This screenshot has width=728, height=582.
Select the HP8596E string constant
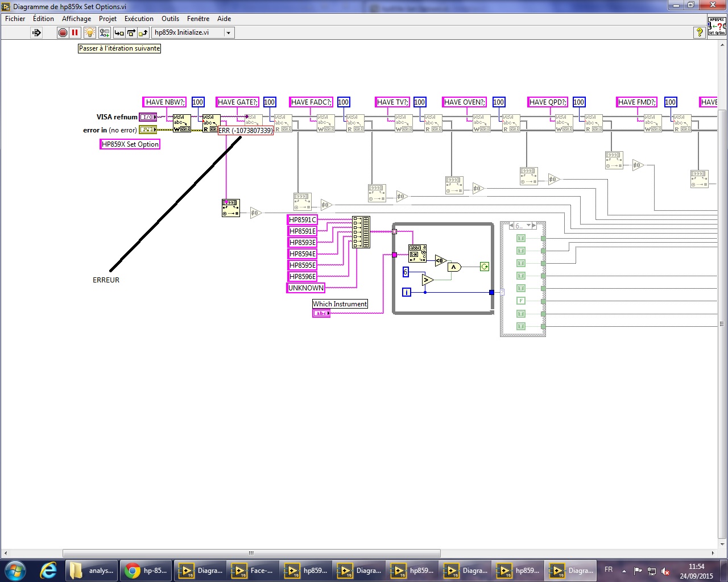click(x=302, y=277)
